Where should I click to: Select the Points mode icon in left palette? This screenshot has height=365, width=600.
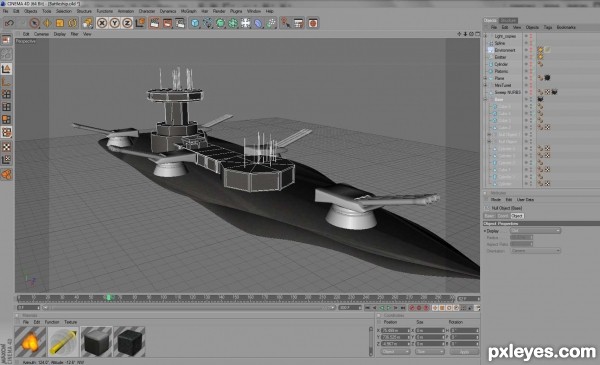point(6,94)
